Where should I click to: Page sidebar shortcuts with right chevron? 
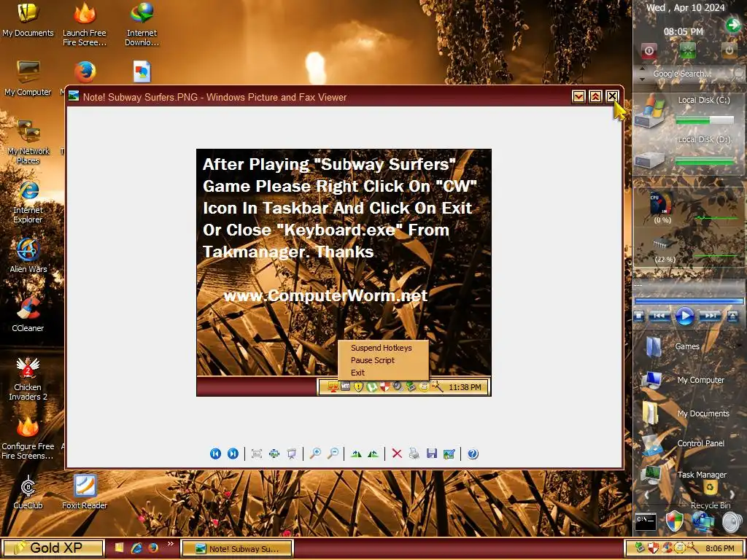pos(732,495)
